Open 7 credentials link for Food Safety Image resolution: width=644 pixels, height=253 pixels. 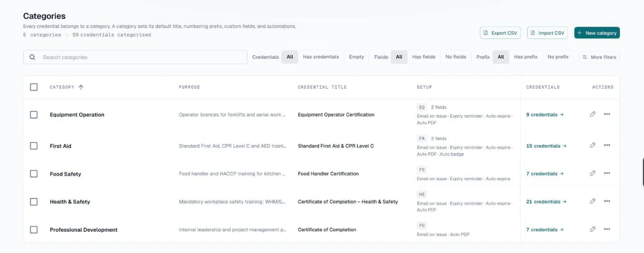pyautogui.click(x=545, y=173)
